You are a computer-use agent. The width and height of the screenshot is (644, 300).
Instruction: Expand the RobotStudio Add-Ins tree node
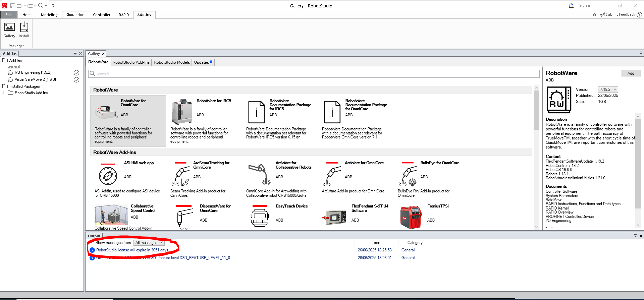click(4, 93)
